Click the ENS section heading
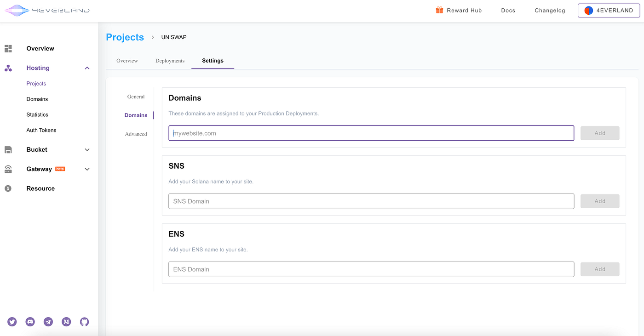644x336 pixels. pyautogui.click(x=176, y=234)
